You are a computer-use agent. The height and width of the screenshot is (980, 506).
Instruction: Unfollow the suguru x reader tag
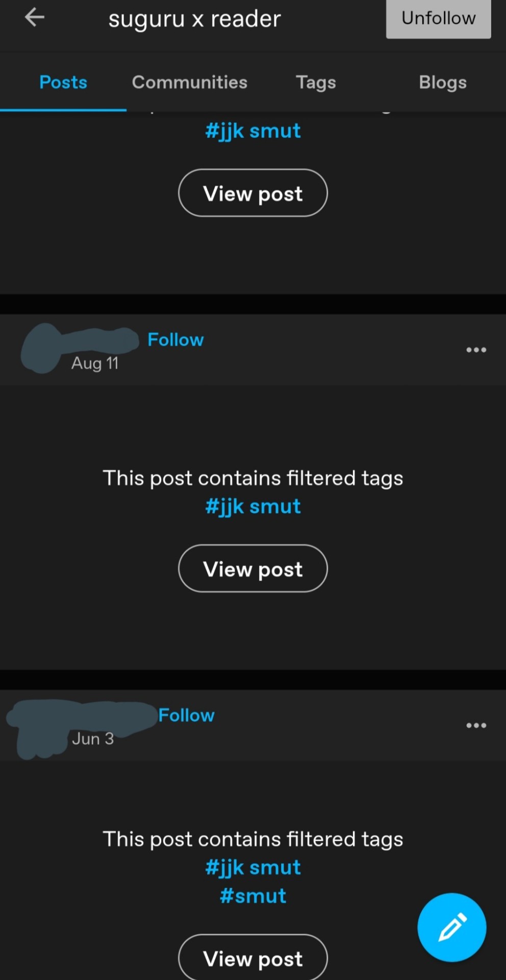point(438,18)
